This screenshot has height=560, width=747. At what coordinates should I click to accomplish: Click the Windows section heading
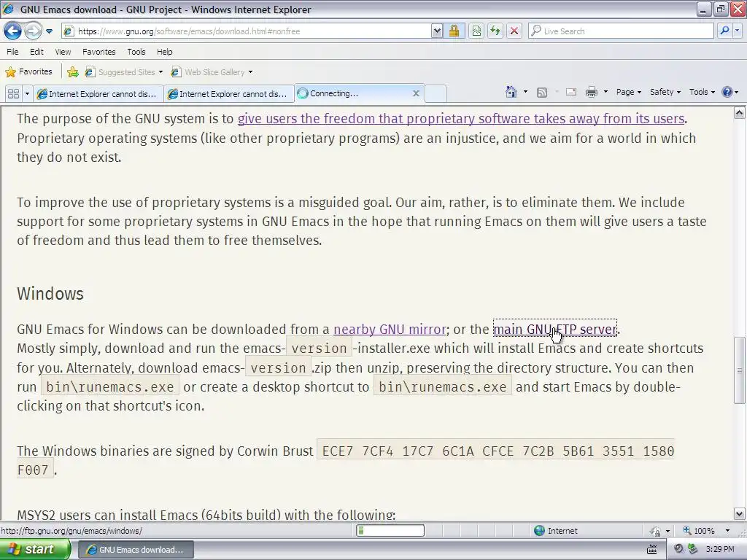50,294
